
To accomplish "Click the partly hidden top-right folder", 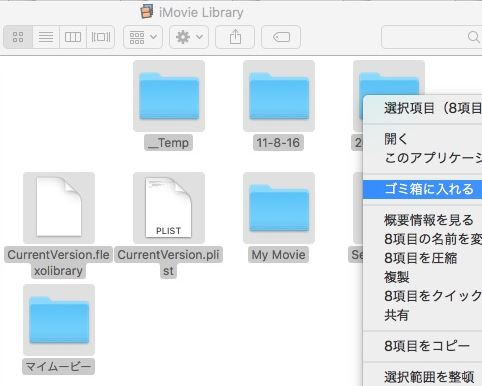I will click(389, 78).
